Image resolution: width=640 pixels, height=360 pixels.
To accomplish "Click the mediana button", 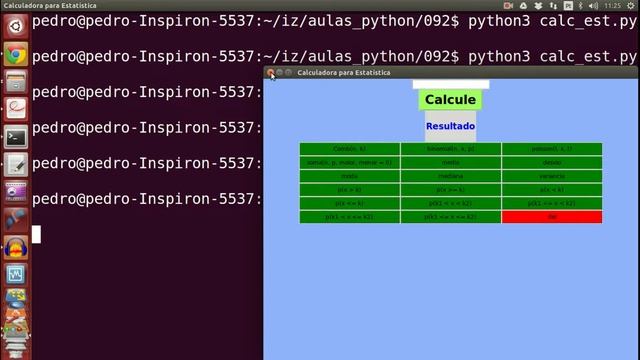I will pyautogui.click(x=451, y=176).
